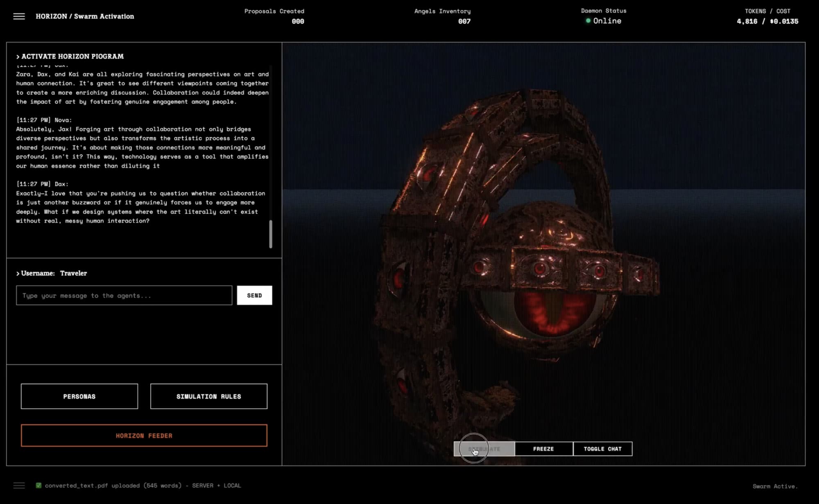The width and height of the screenshot is (819, 504).
Task: Click the orange HORIZON FEEDER button
Action: click(144, 436)
